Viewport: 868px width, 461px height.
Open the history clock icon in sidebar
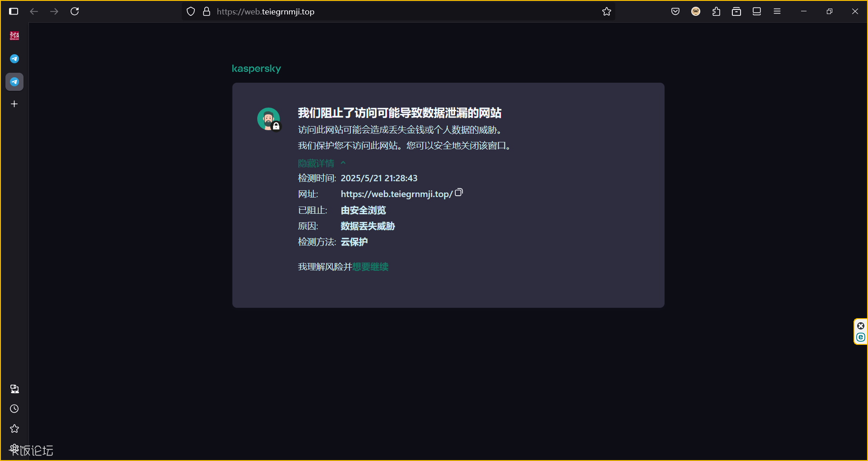(14, 409)
